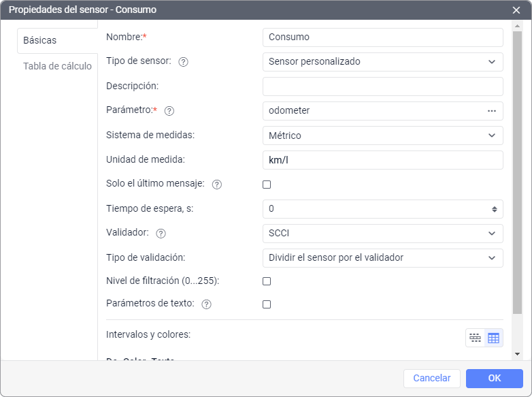Click help icon next to Validador
This screenshot has width=532, height=397.
click(161, 234)
